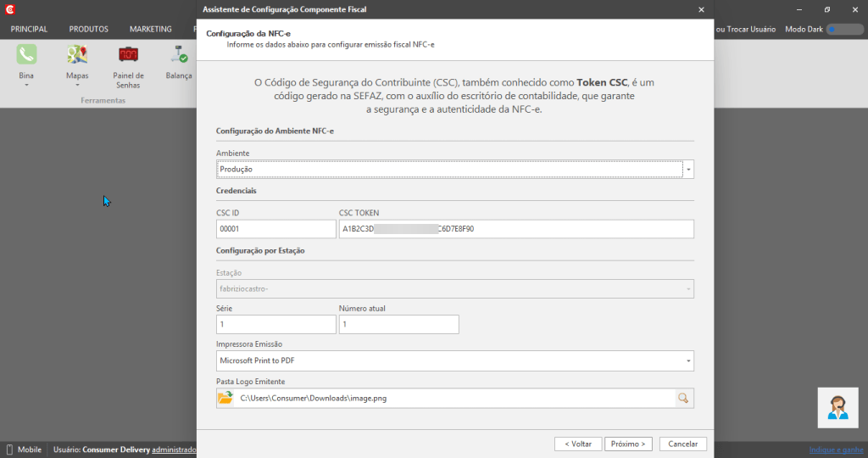Open the Impressora Emissão dropdown
This screenshot has height=458, width=868.
coord(688,361)
